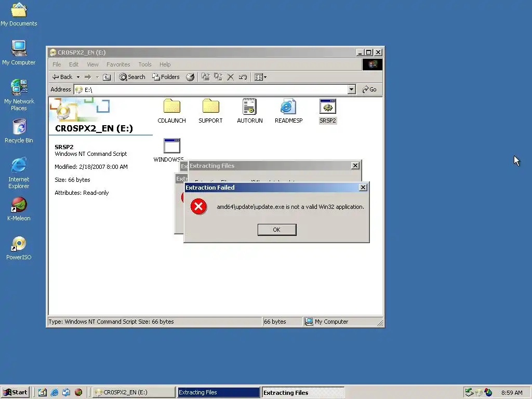This screenshot has height=399, width=532.
Task: Open the View menu
Action: 92,64
